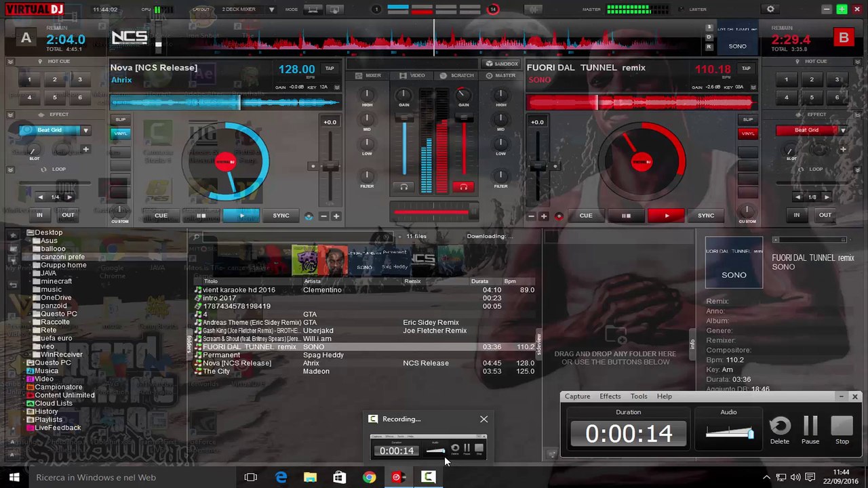Switch to the MASTER tab

pyautogui.click(x=500, y=75)
